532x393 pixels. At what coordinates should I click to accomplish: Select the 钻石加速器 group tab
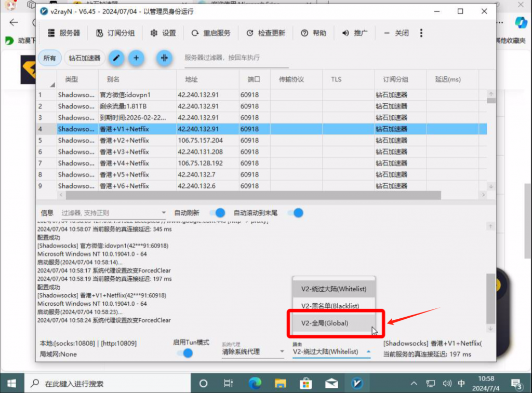[x=85, y=58]
